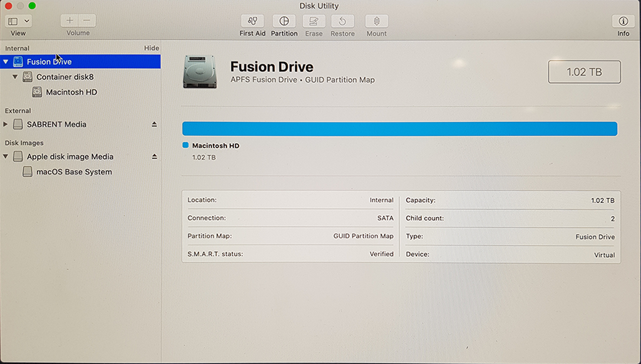Click the External section header
The height and width of the screenshot is (364, 641).
pyautogui.click(x=18, y=111)
